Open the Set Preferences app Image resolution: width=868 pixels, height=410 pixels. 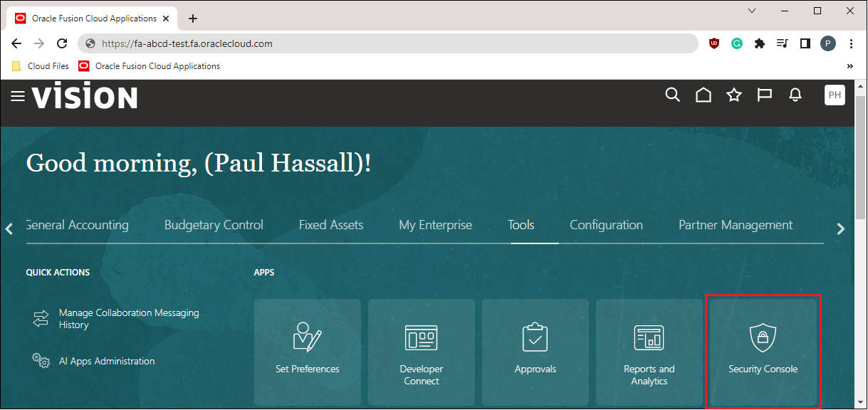click(308, 352)
